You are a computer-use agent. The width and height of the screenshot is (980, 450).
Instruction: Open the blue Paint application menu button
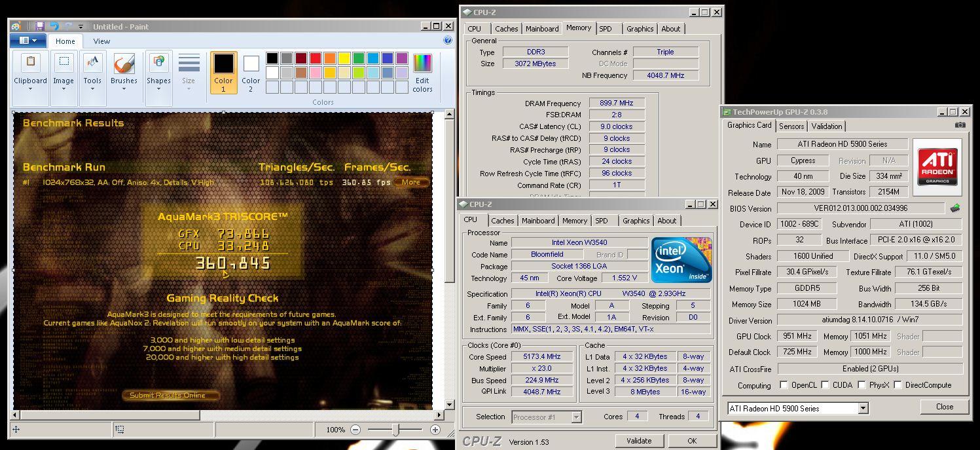28,41
